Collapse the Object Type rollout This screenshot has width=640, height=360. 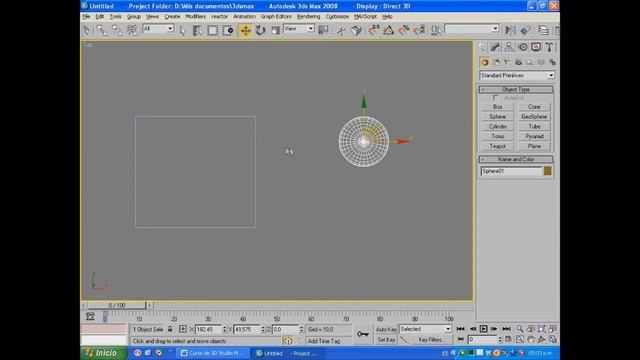516,89
